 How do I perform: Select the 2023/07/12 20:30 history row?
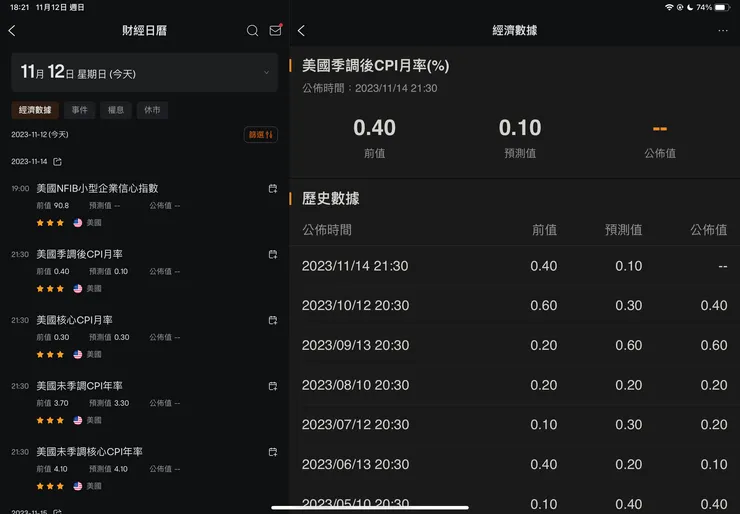[514, 424]
